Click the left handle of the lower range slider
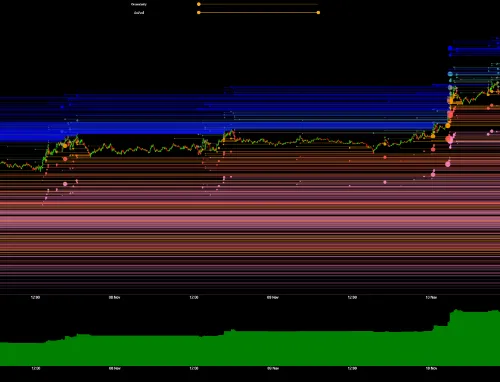500x382 pixels. pyautogui.click(x=199, y=13)
